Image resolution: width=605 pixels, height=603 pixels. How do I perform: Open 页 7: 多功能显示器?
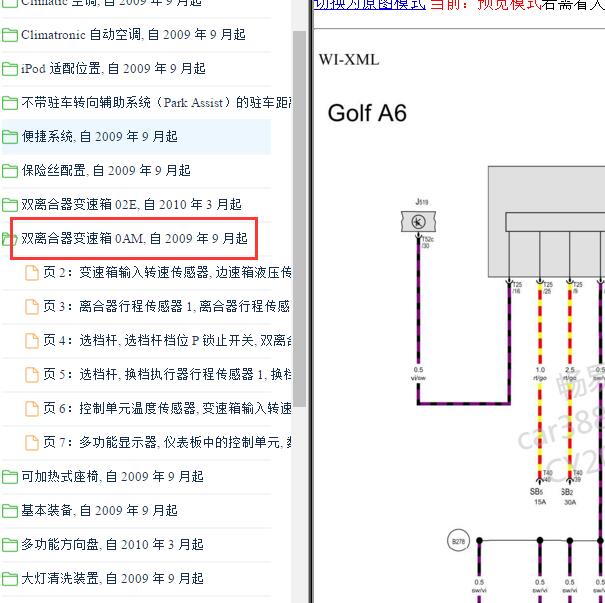(x=167, y=442)
